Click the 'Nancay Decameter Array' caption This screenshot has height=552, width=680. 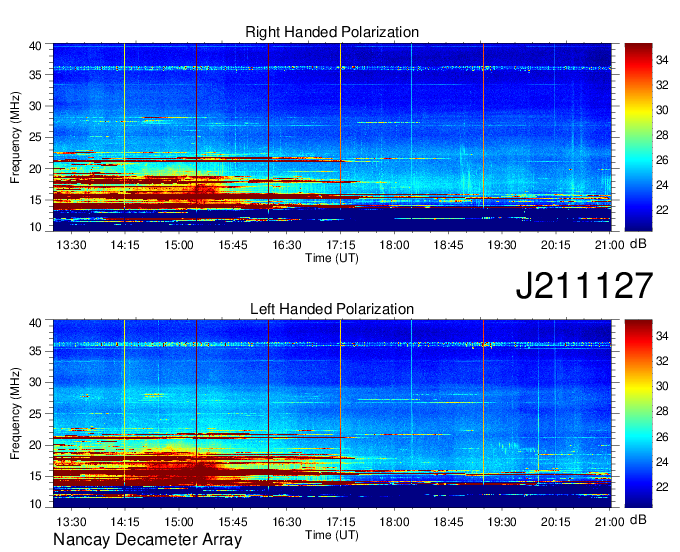(147, 540)
